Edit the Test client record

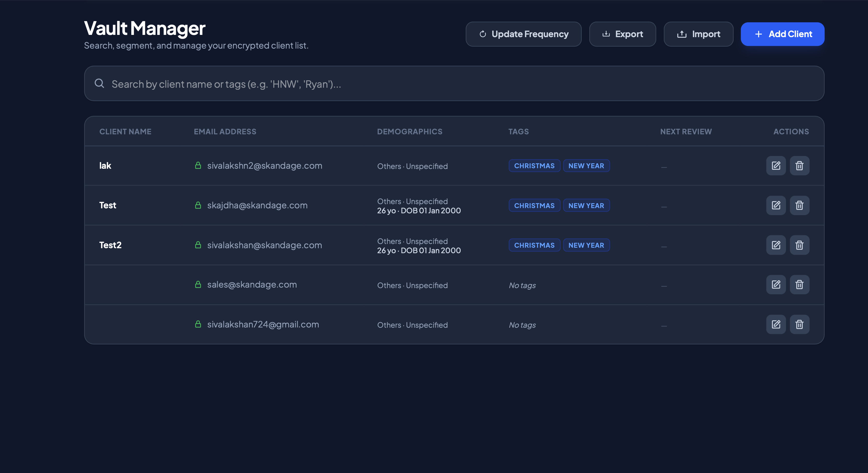coord(776,205)
